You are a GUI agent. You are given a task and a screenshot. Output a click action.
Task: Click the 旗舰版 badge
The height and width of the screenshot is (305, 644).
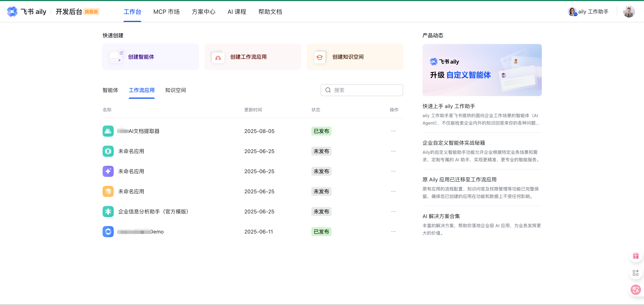tap(91, 12)
